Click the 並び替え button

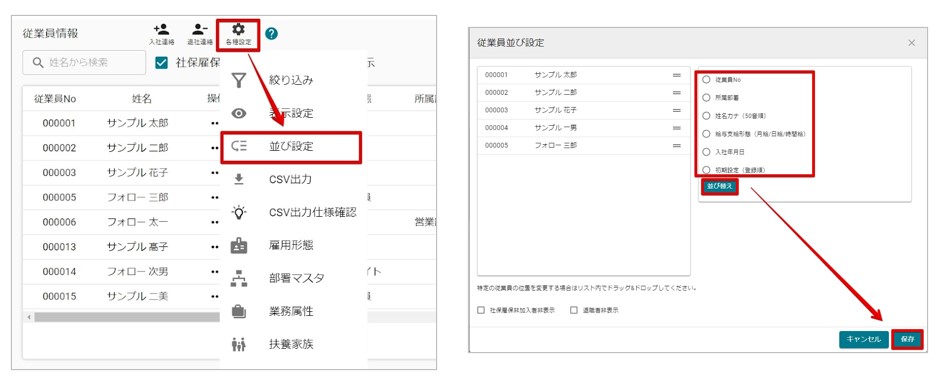719,187
